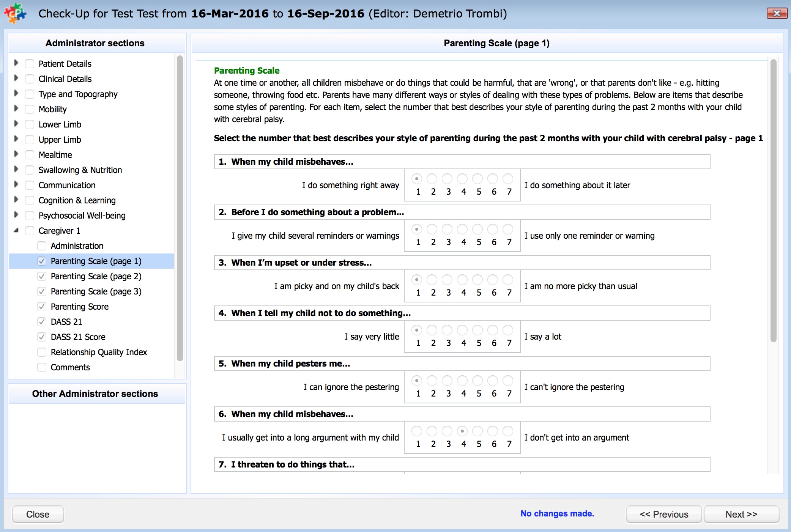
Task: Expand the Psychosocial Well-being section
Action: pyautogui.click(x=16, y=215)
